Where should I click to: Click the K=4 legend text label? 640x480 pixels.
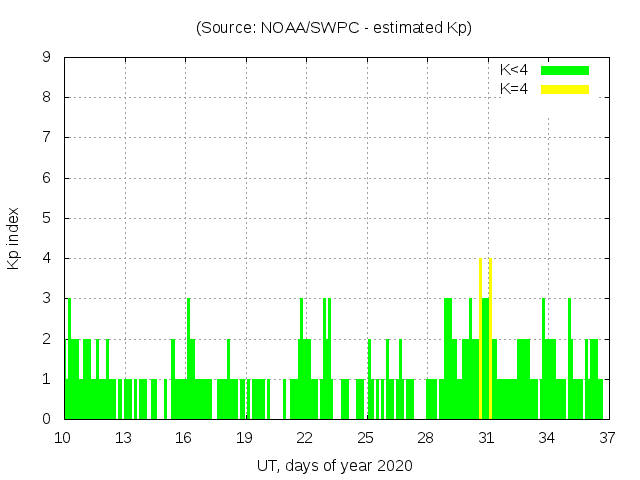514,89
